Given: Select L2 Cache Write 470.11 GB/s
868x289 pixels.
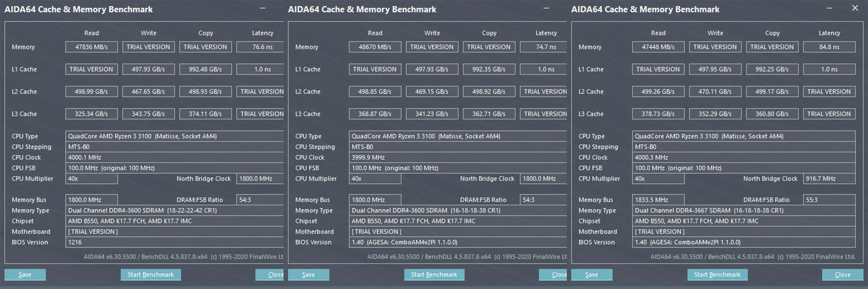Looking at the screenshot, I should click(x=715, y=91).
